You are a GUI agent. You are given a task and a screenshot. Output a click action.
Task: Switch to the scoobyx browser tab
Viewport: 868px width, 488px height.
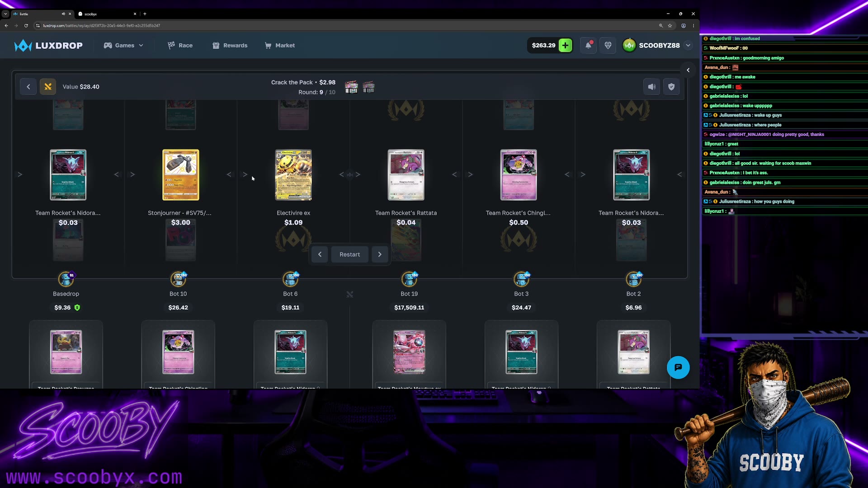[106, 14]
